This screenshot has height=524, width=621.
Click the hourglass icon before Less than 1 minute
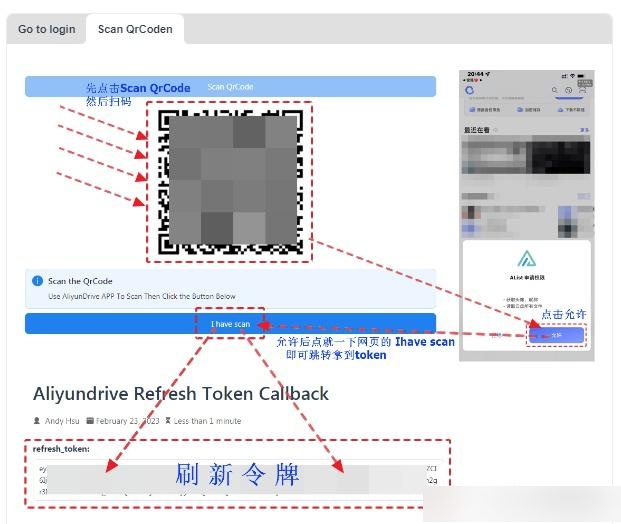[168, 421]
